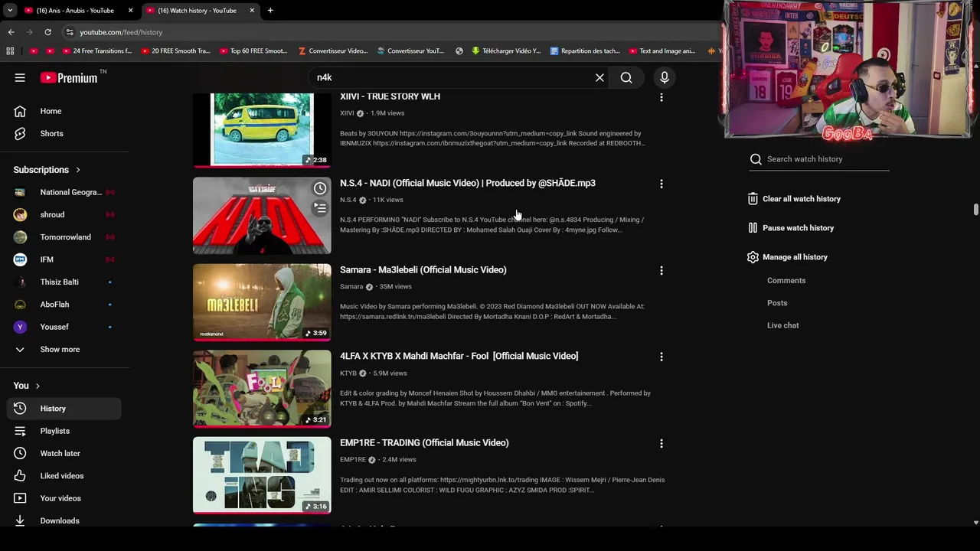This screenshot has height=551, width=980.
Task: Open Text and Image ani... bookmark
Action: click(x=661, y=51)
